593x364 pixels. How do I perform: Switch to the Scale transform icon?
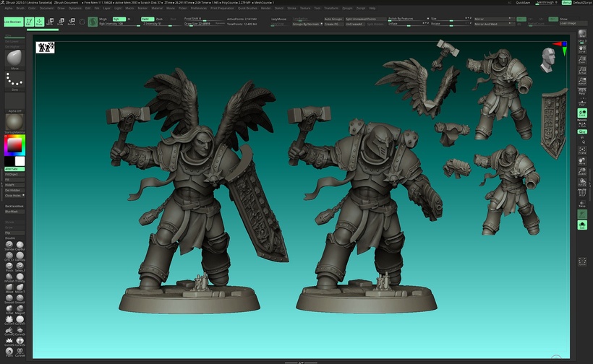coord(61,22)
